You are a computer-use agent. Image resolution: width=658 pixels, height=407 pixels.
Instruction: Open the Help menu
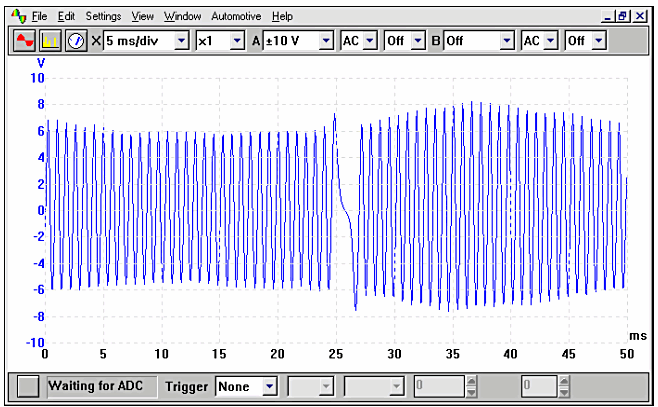pos(283,17)
